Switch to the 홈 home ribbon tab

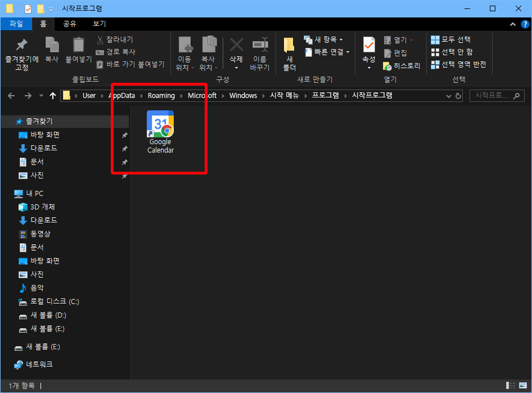pos(43,24)
